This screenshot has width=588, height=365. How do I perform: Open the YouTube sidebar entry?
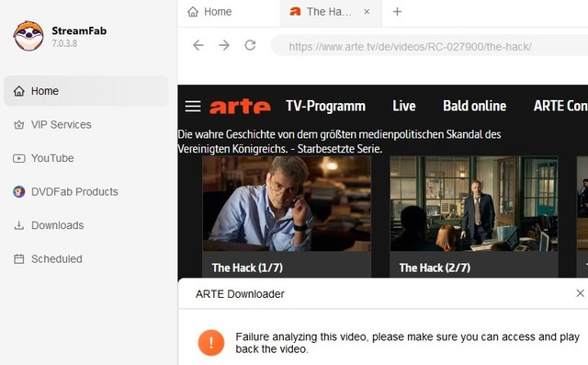(85, 158)
